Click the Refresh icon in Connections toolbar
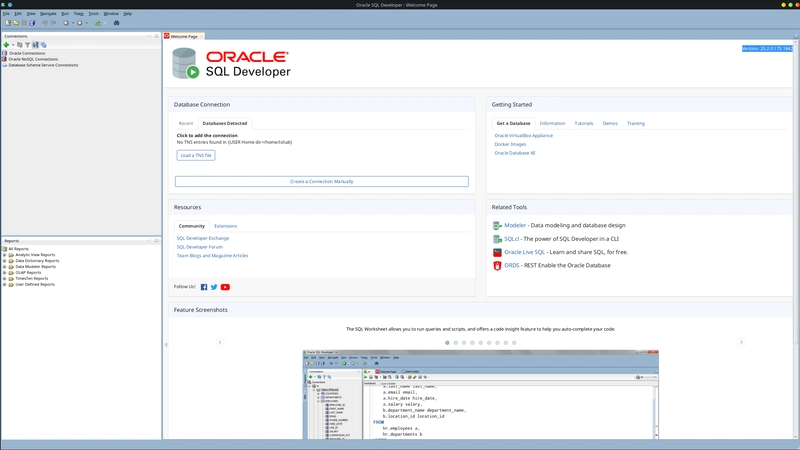This screenshot has height=450, width=800. tap(19, 45)
